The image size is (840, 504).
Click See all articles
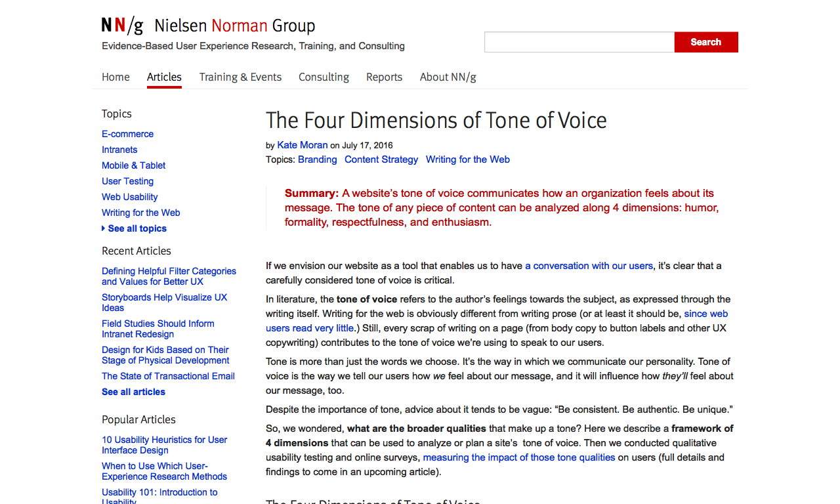(133, 392)
